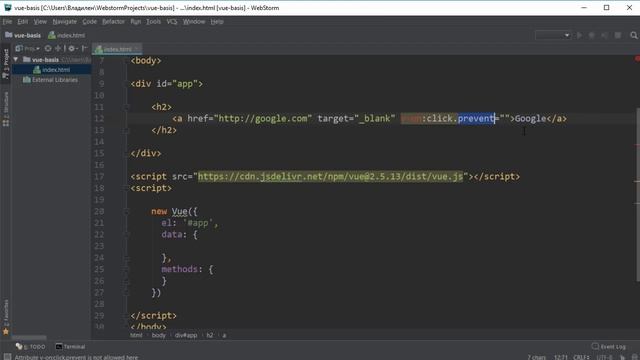This screenshot has width=640, height=360.
Task: Hide Project panel with hide icon
Action: (84, 49)
